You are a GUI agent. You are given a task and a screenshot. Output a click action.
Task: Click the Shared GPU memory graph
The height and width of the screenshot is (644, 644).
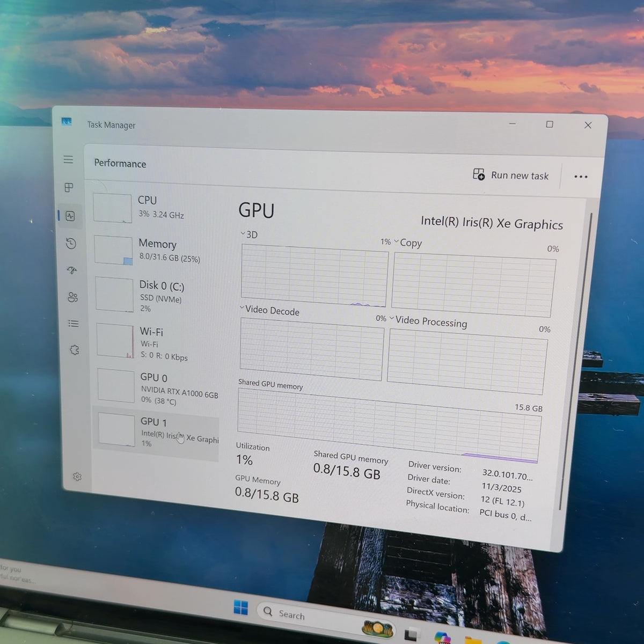tap(389, 426)
